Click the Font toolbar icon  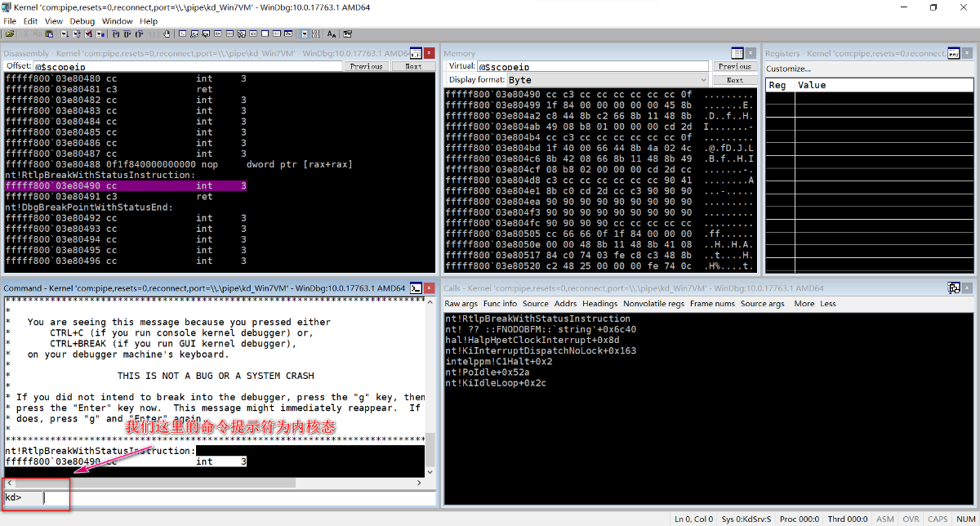pyautogui.click(x=331, y=34)
